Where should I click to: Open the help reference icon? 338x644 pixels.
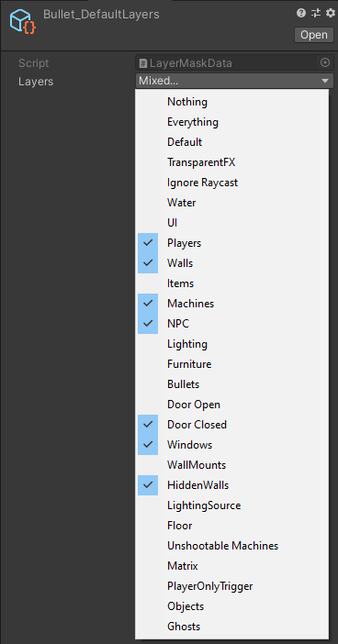pyautogui.click(x=301, y=13)
